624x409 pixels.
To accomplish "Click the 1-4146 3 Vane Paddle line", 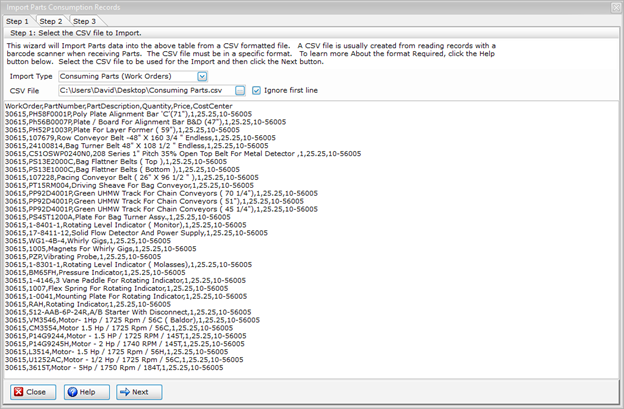I will point(125,281).
